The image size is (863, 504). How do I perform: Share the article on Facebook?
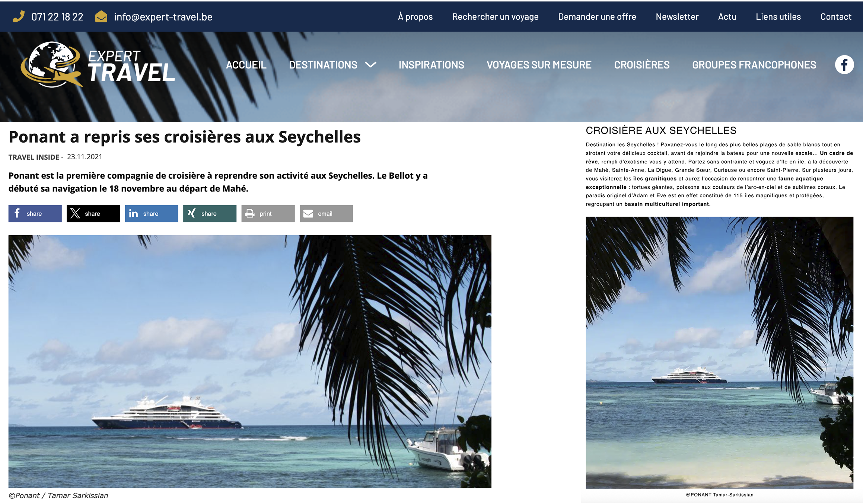pyautogui.click(x=35, y=214)
